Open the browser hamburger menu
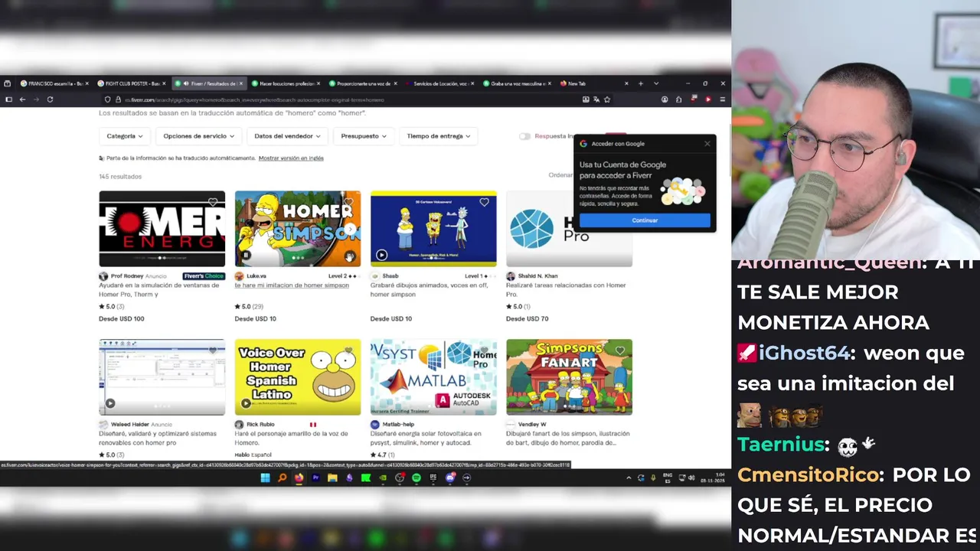 click(x=722, y=99)
